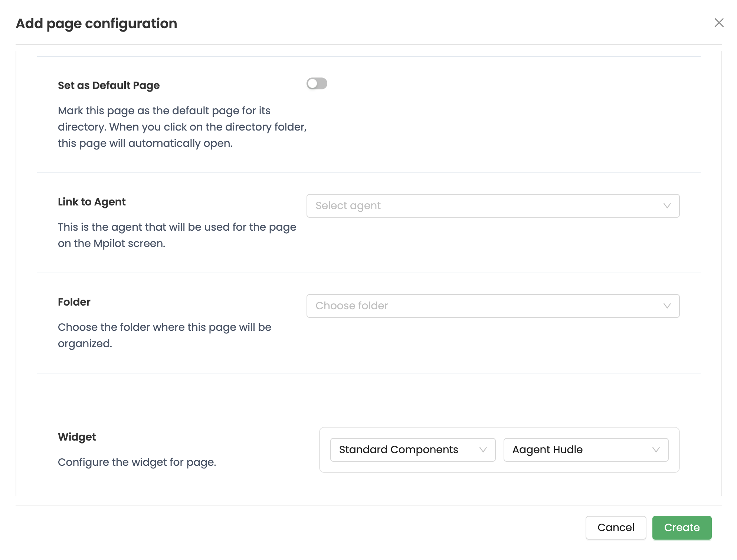
Task: Click the Add page configuration title
Action: (x=96, y=23)
